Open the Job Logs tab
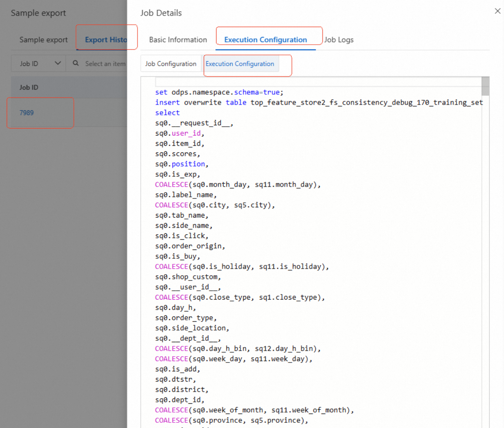Viewport: 504px width, 428px height. (339, 40)
